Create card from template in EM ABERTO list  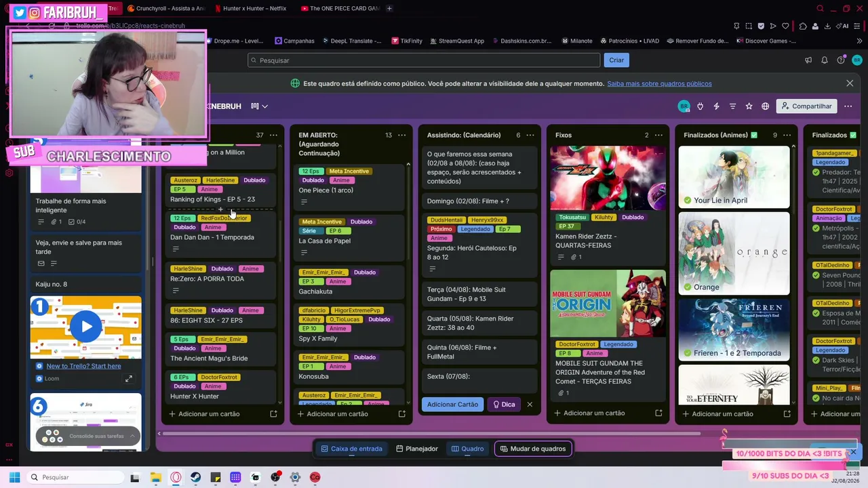tap(401, 413)
